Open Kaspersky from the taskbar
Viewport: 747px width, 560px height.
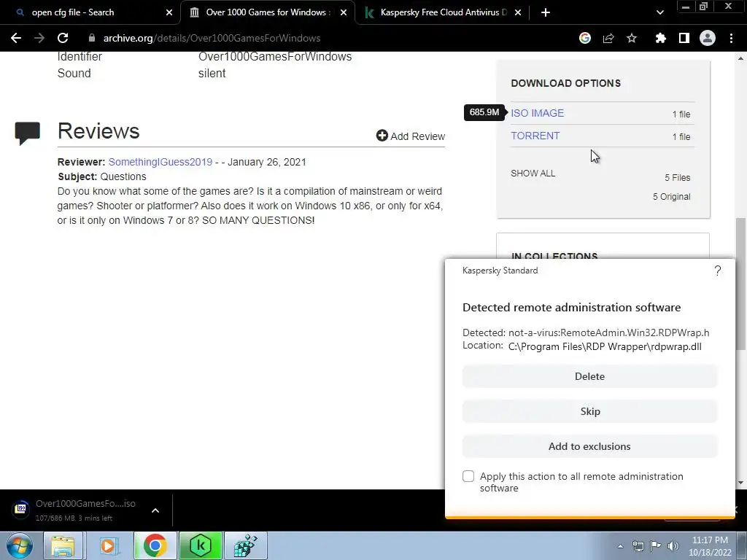tap(200, 545)
